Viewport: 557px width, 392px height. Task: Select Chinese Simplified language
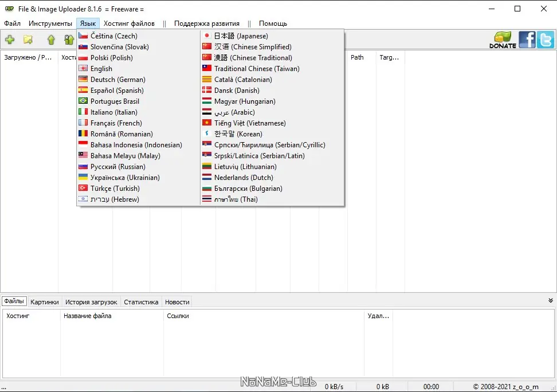coord(272,47)
